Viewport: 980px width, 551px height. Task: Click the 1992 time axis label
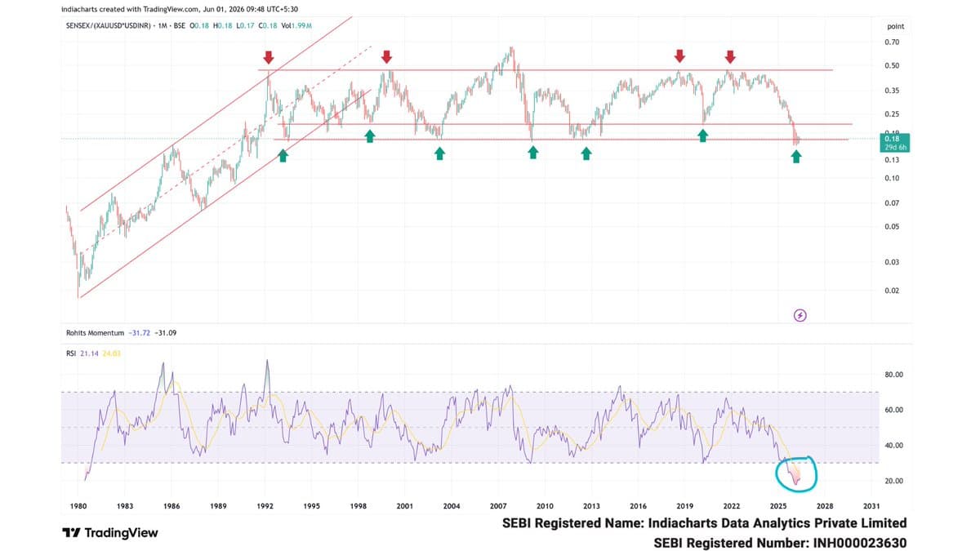(x=265, y=506)
